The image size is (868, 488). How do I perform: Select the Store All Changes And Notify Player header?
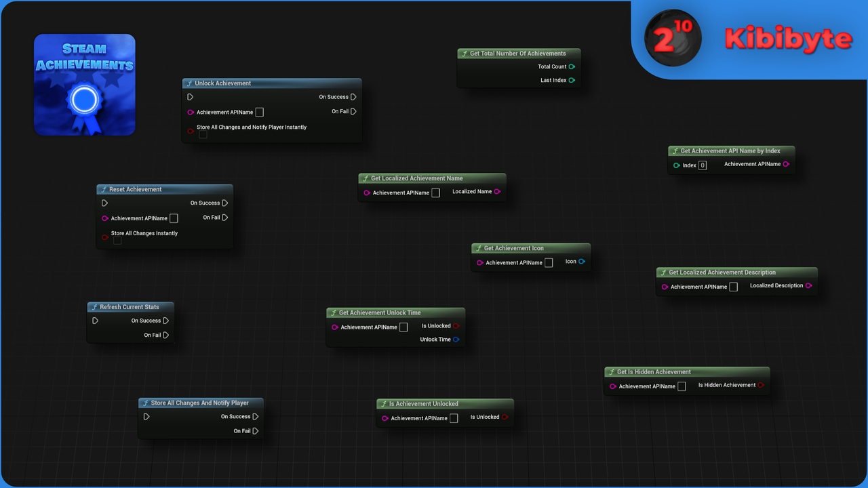(201, 403)
